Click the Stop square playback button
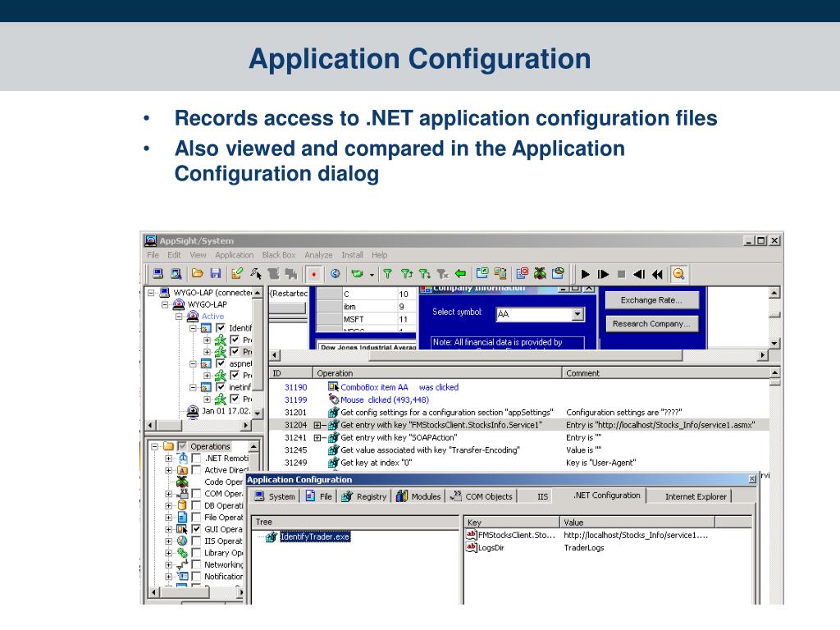 622,274
